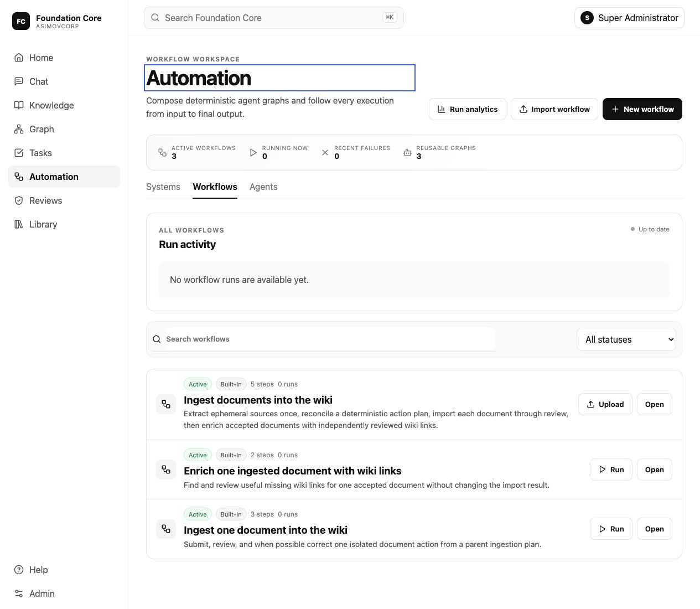
Task: Click Open for Ingest one document into the wiki
Action: pos(655,529)
